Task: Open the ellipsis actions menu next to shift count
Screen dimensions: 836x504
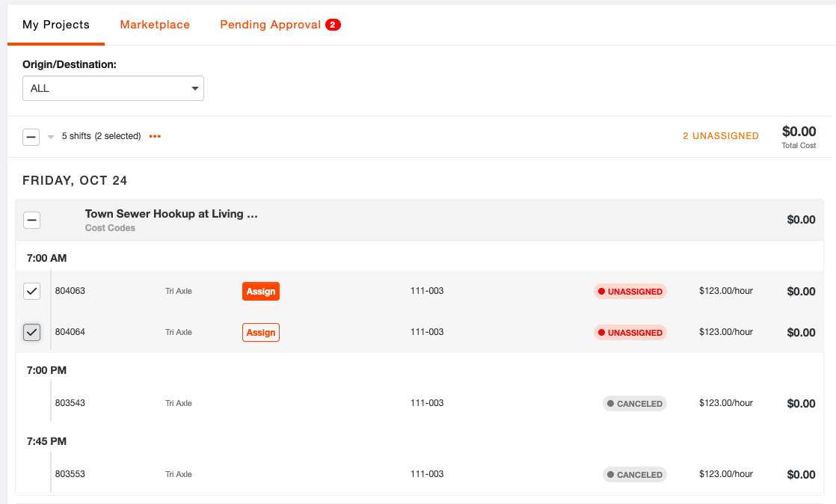Action: 155,136
